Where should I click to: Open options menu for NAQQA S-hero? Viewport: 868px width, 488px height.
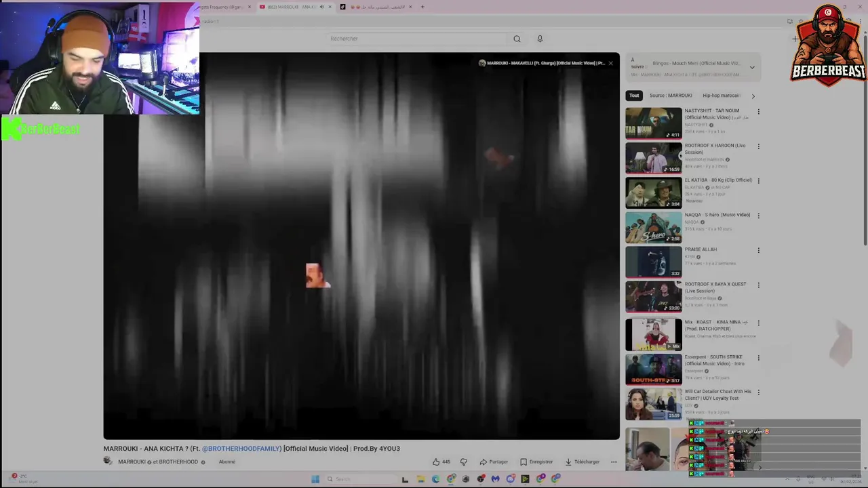(758, 216)
